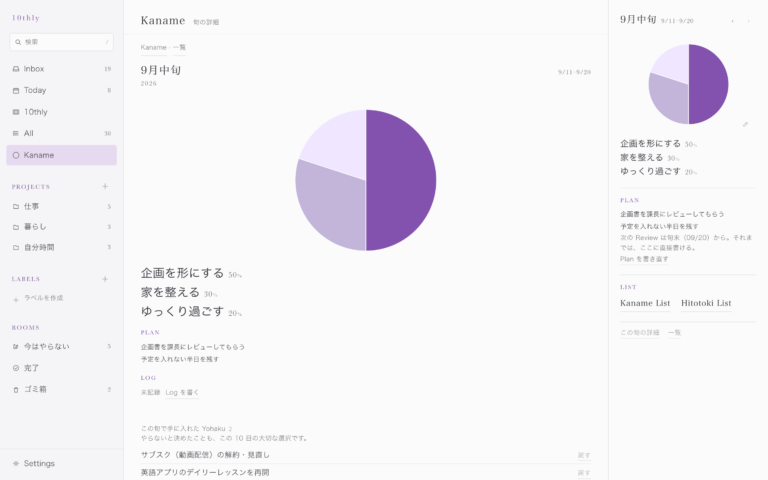Image resolution: width=768 pixels, height=480 pixels.
Task: Open Hitotoki List link
Action: click(x=706, y=303)
